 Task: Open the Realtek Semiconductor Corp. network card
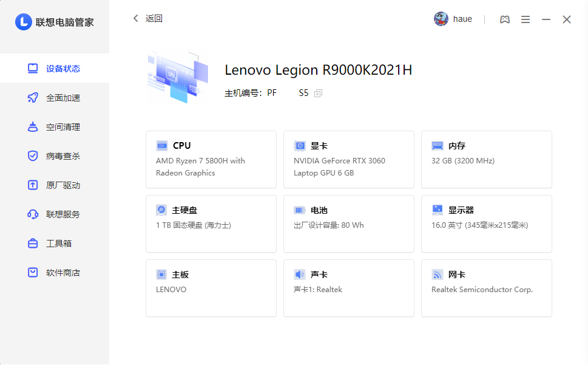click(x=487, y=288)
